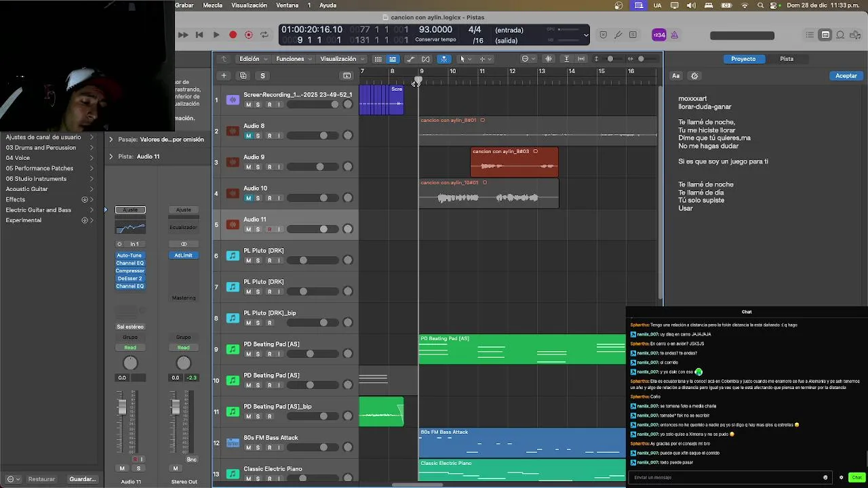868x488 pixels.
Task: Expand the LCD display mode chevron
Action: click(x=586, y=35)
